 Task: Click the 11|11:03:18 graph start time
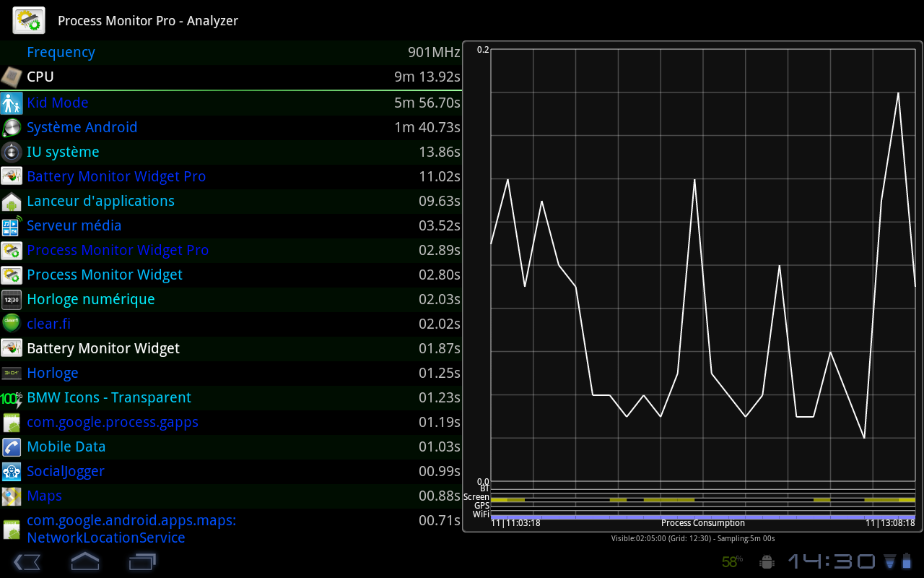tap(516, 523)
